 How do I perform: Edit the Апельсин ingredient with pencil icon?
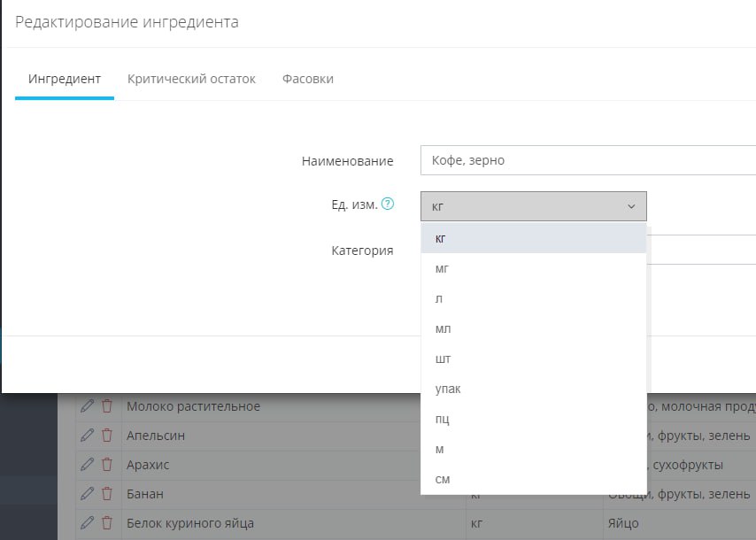pyautogui.click(x=87, y=435)
